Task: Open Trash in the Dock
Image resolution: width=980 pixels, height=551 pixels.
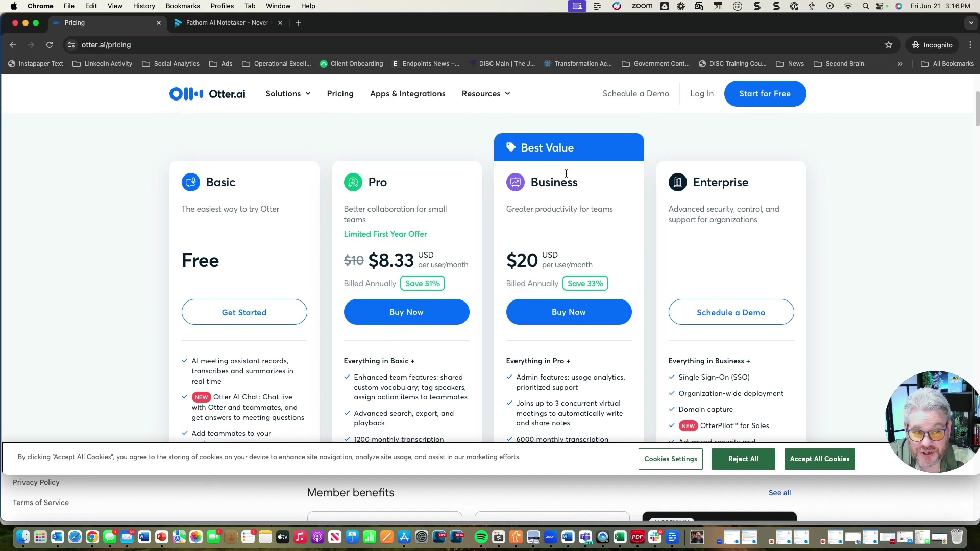Action: pos(957,537)
